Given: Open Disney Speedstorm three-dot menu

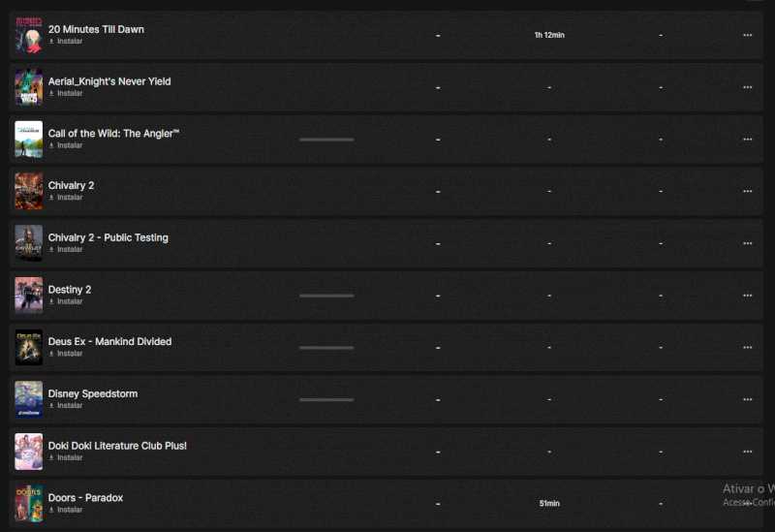Looking at the screenshot, I should pyautogui.click(x=747, y=399).
